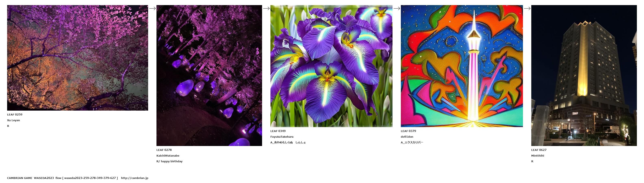Click the arrow between LEAF 0259 and 0278

pyautogui.click(x=152, y=8)
